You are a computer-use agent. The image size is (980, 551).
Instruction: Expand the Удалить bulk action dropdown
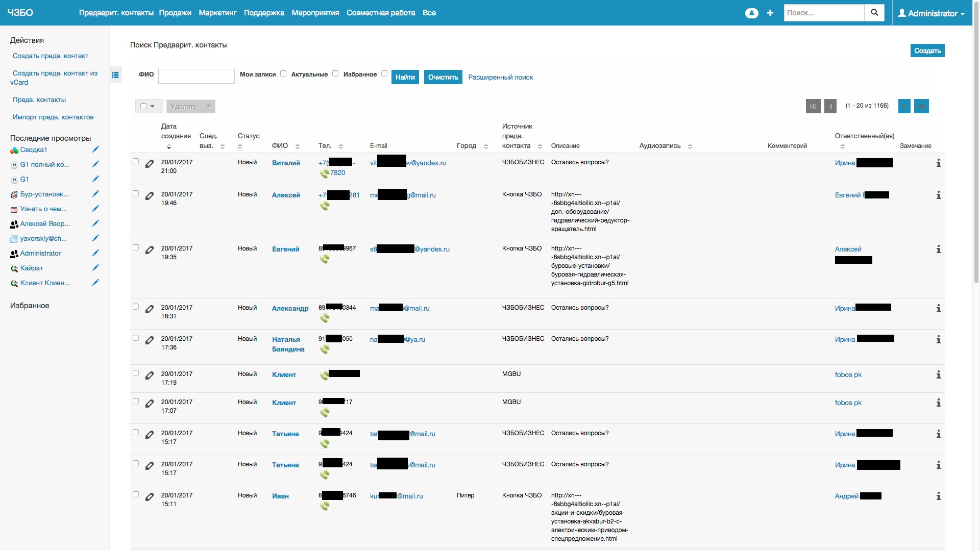pyautogui.click(x=208, y=106)
